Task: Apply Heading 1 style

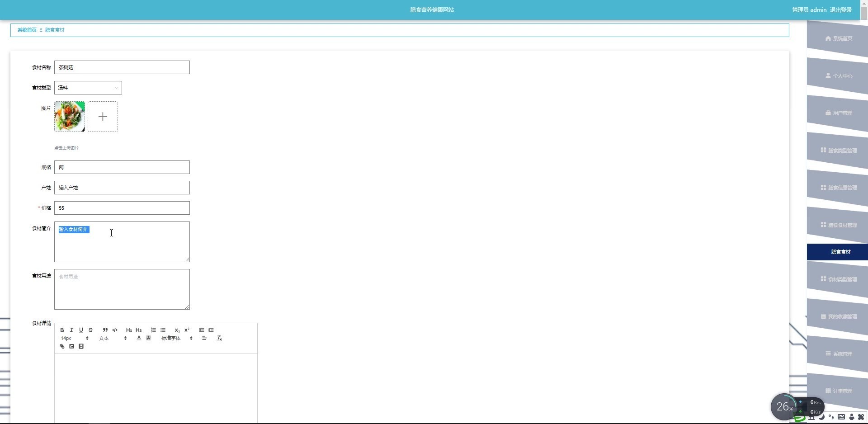Action: click(129, 330)
